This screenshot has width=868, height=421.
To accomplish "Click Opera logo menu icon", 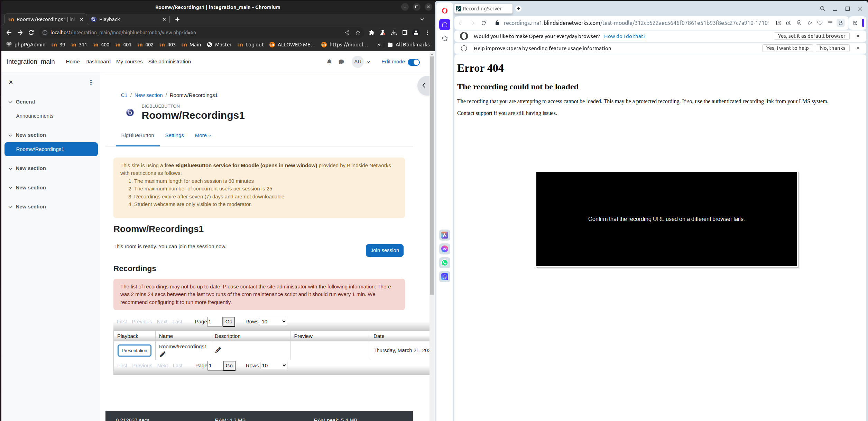I will click(x=445, y=10).
